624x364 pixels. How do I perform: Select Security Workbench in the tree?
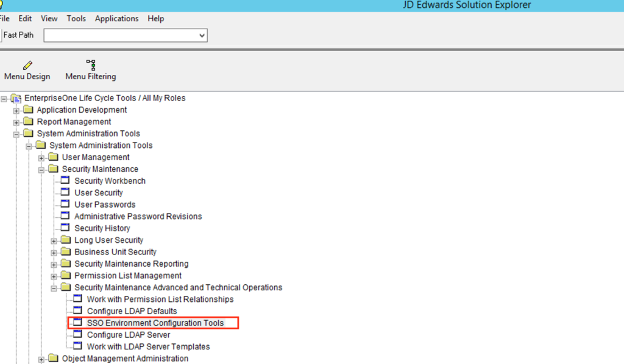(x=110, y=181)
